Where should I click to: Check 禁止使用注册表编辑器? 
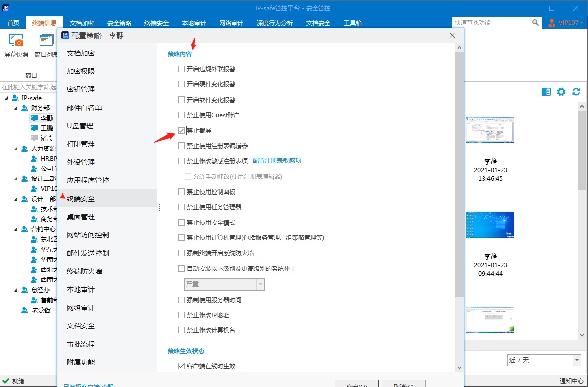click(181, 146)
